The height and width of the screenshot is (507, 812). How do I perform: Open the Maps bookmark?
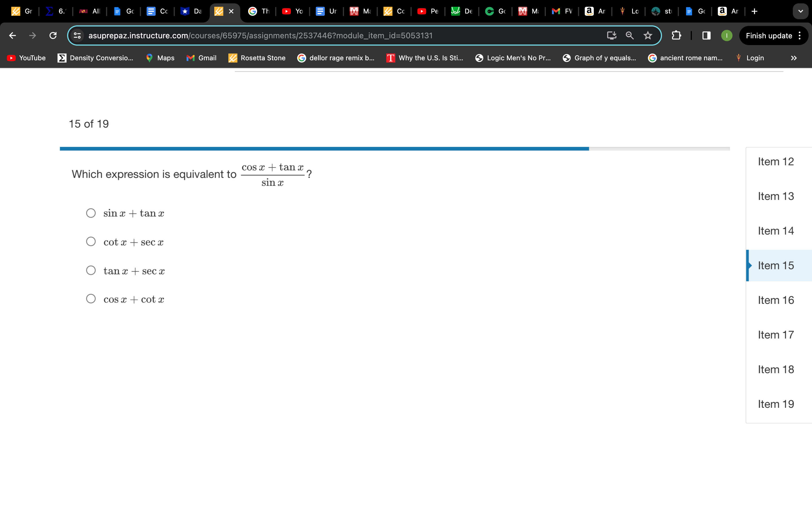point(160,58)
